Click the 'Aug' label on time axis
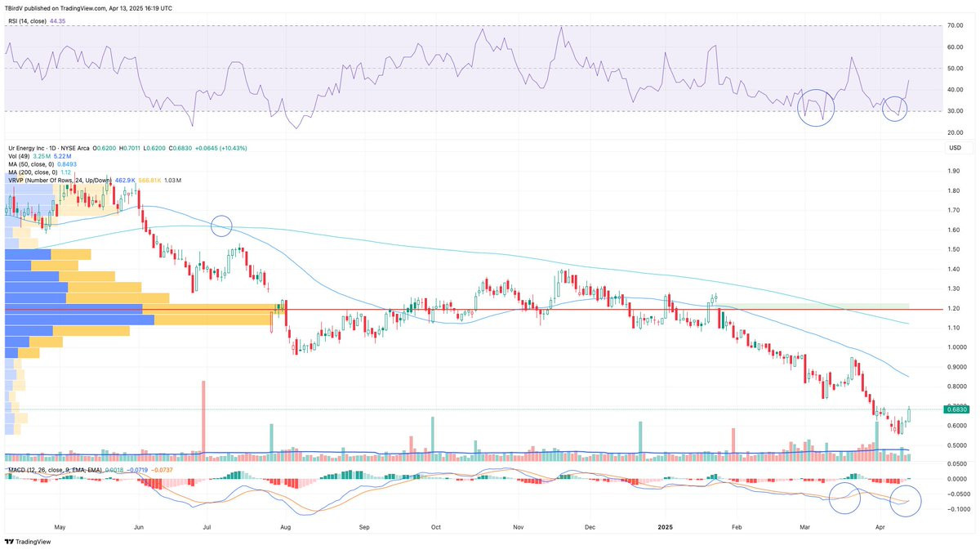This screenshot has width=980, height=550. click(284, 527)
